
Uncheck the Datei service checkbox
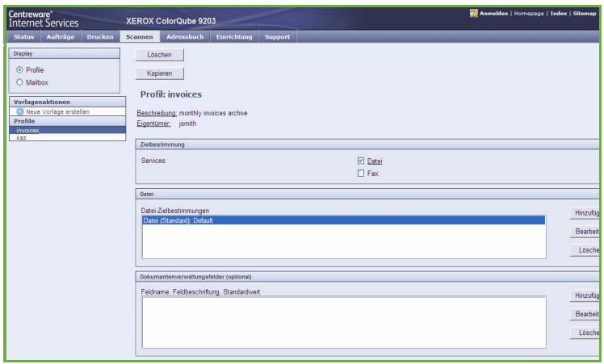(x=361, y=161)
